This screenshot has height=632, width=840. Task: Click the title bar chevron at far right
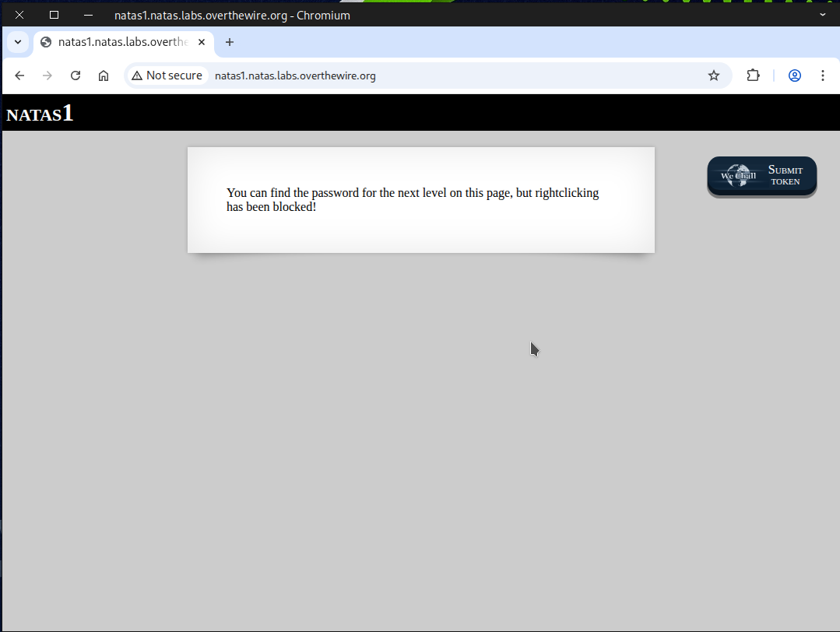point(823,15)
